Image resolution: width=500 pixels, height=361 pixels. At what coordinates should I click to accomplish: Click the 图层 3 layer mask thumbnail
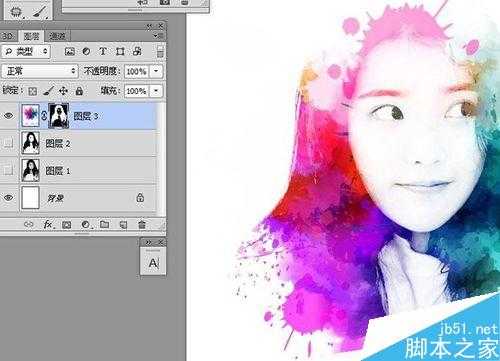tap(59, 115)
